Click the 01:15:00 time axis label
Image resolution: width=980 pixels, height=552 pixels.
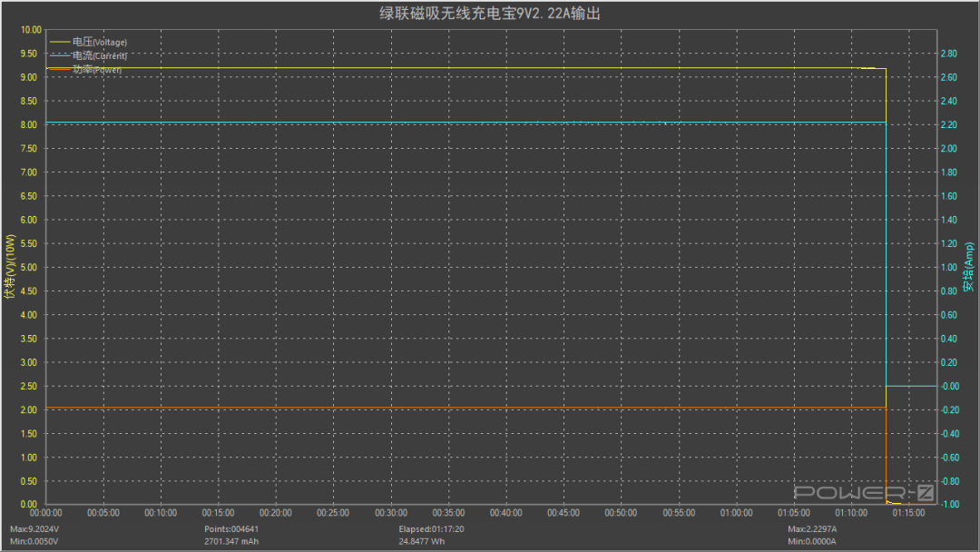(x=908, y=513)
